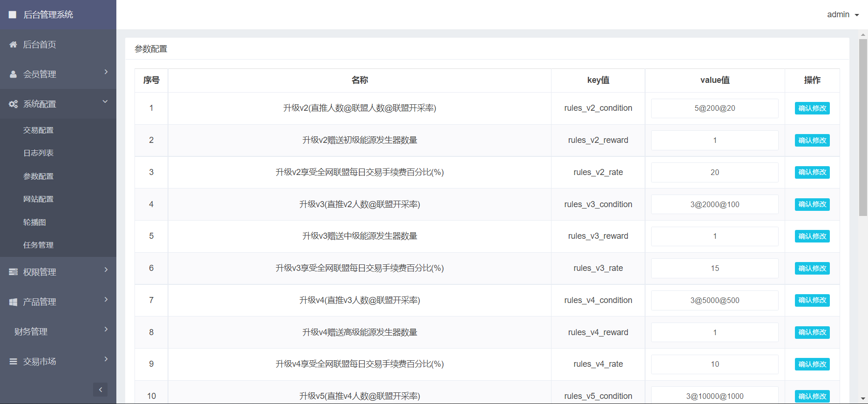Expand the 权限管理 chevron
This screenshot has width=868, height=404.
pyautogui.click(x=106, y=269)
